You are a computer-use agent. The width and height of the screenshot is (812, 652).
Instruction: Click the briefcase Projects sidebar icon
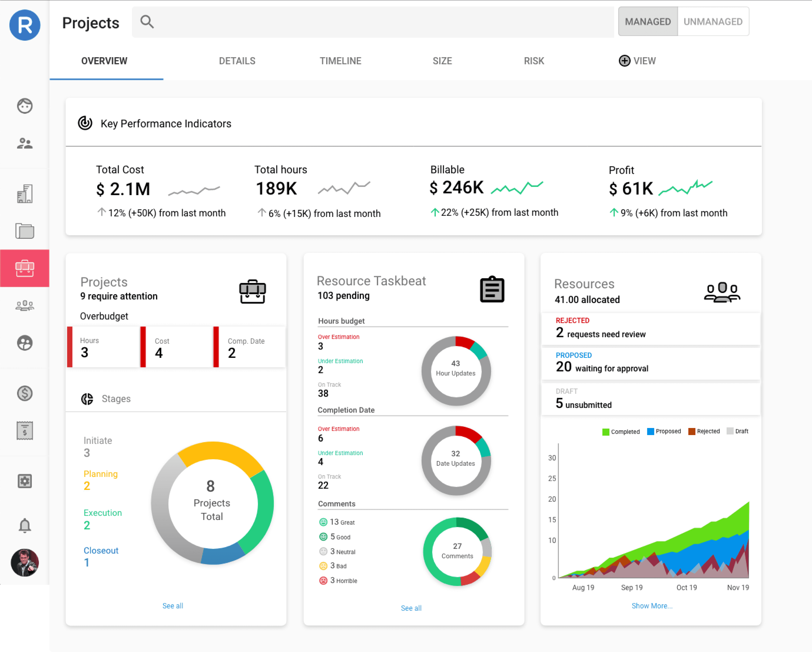[24, 268]
